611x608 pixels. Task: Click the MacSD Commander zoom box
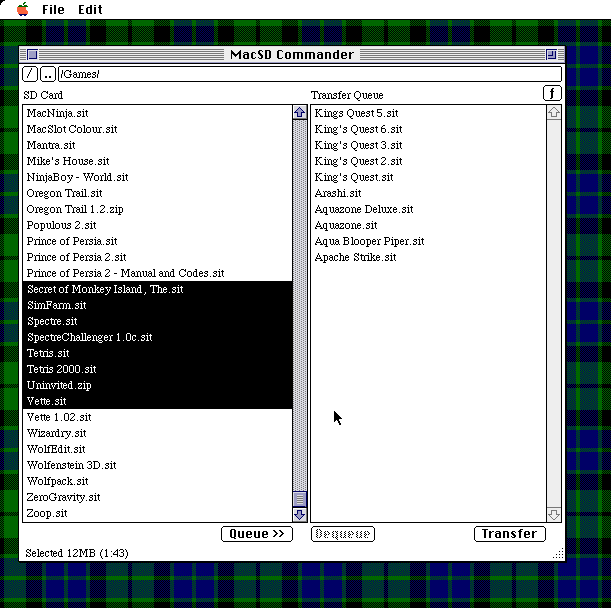coord(551,54)
